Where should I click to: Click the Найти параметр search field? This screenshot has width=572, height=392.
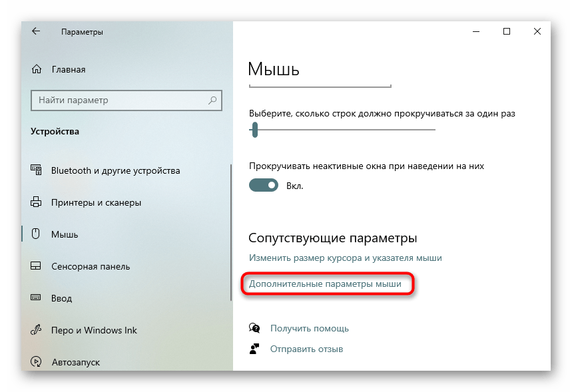pyautogui.click(x=120, y=100)
